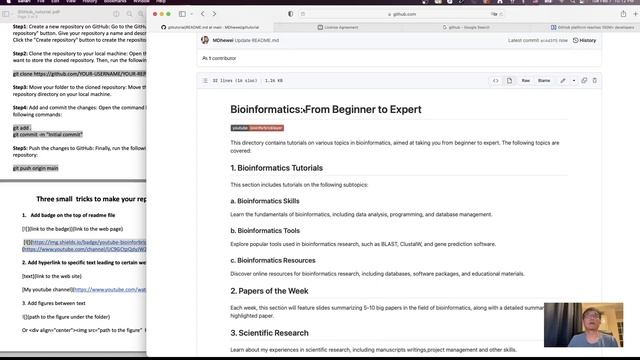This screenshot has height=360, width=640.
Task: Click b. Bioinformatics Tools heading
Action: point(265,231)
